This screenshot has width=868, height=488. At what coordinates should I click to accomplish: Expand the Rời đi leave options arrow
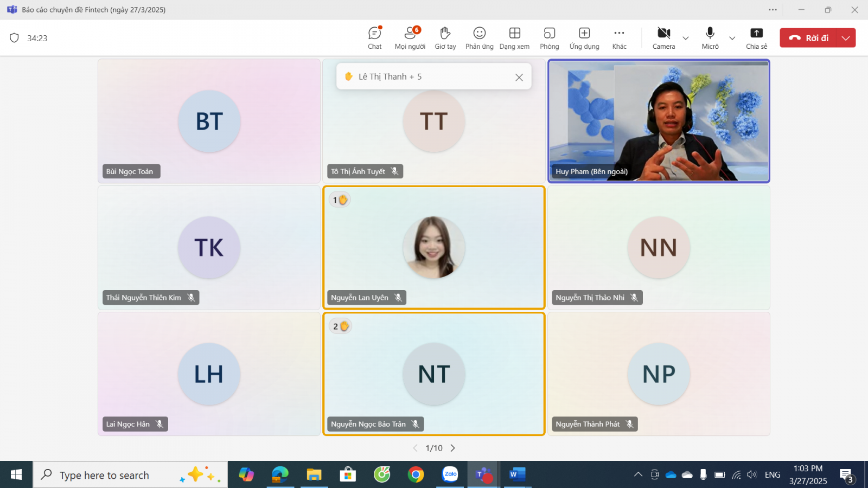coord(846,38)
